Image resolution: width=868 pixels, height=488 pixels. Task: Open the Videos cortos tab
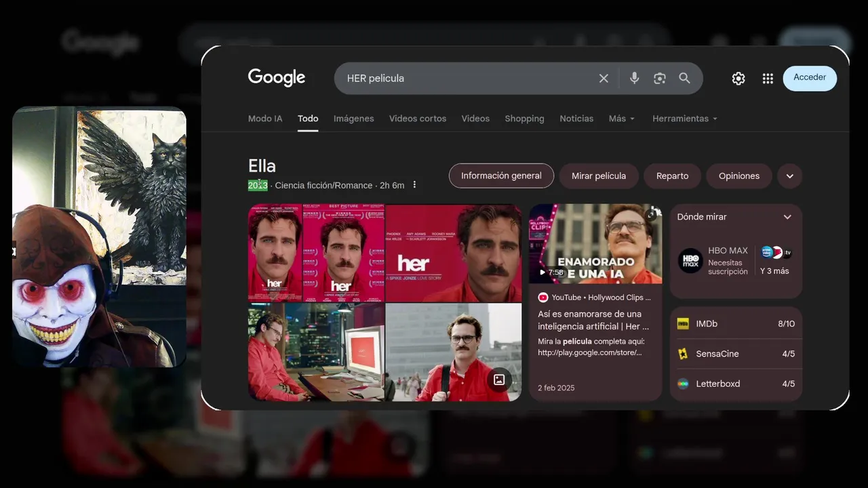pyautogui.click(x=418, y=119)
